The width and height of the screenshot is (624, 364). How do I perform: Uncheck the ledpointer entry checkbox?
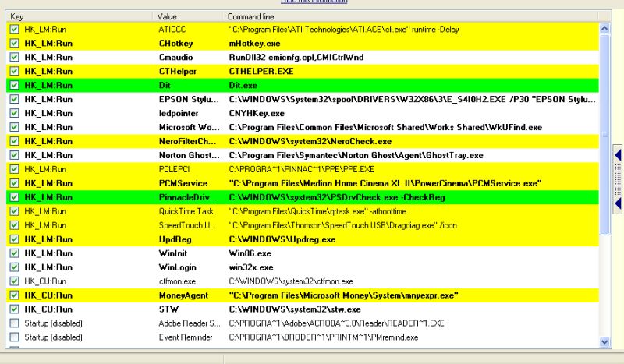tap(14, 113)
